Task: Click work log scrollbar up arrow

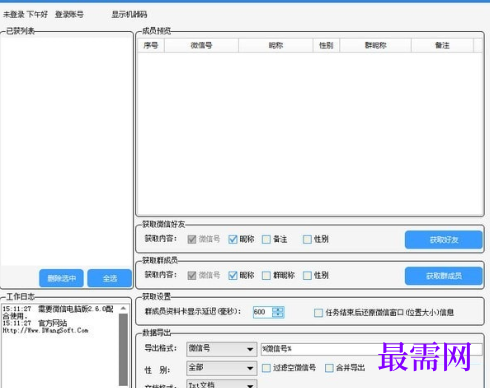Action: 123,309
